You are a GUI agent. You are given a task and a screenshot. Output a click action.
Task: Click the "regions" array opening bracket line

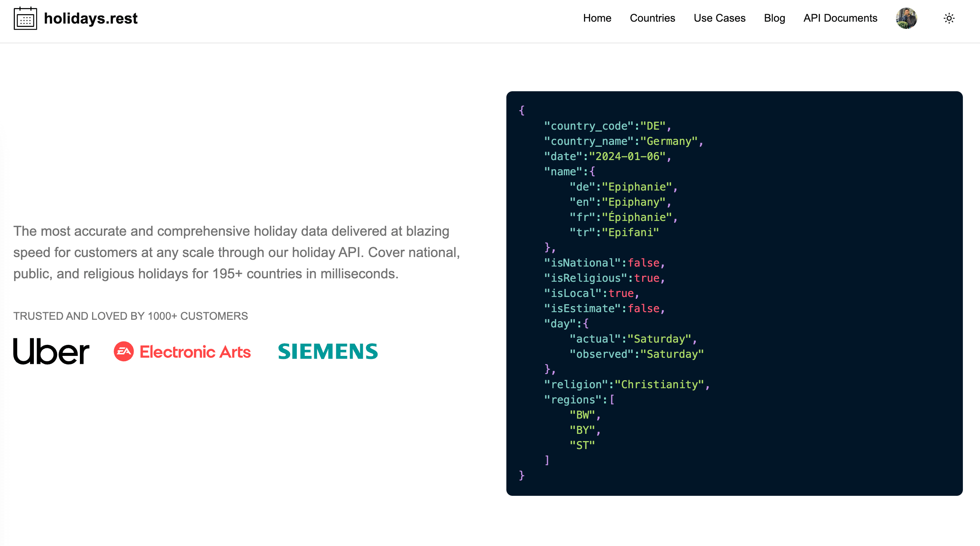[x=579, y=400]
